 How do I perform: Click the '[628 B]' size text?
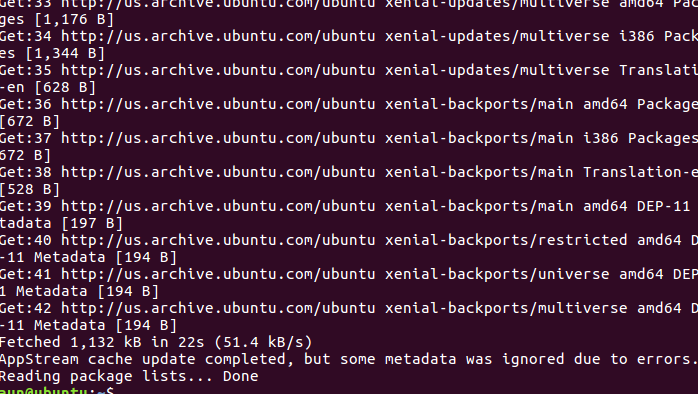coord(65,87)
